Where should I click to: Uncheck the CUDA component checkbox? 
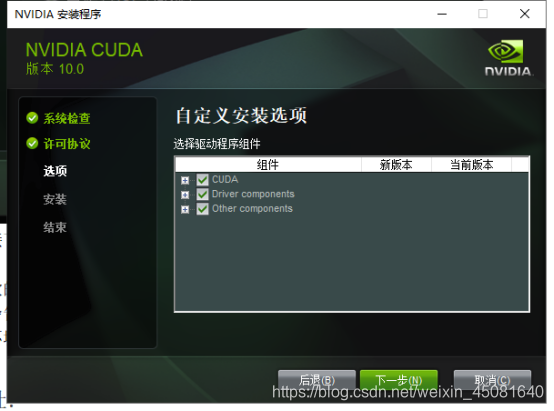point(202,180)
